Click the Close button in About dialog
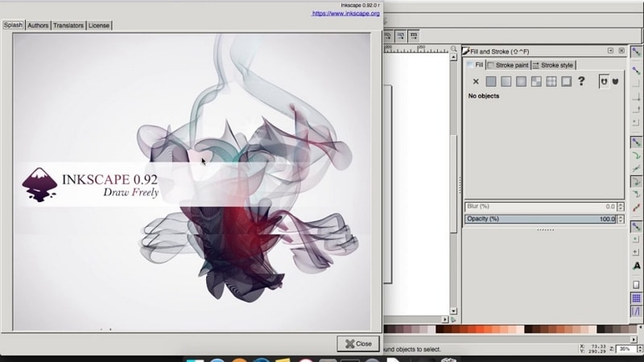644x362 pixels. (358, 343)
